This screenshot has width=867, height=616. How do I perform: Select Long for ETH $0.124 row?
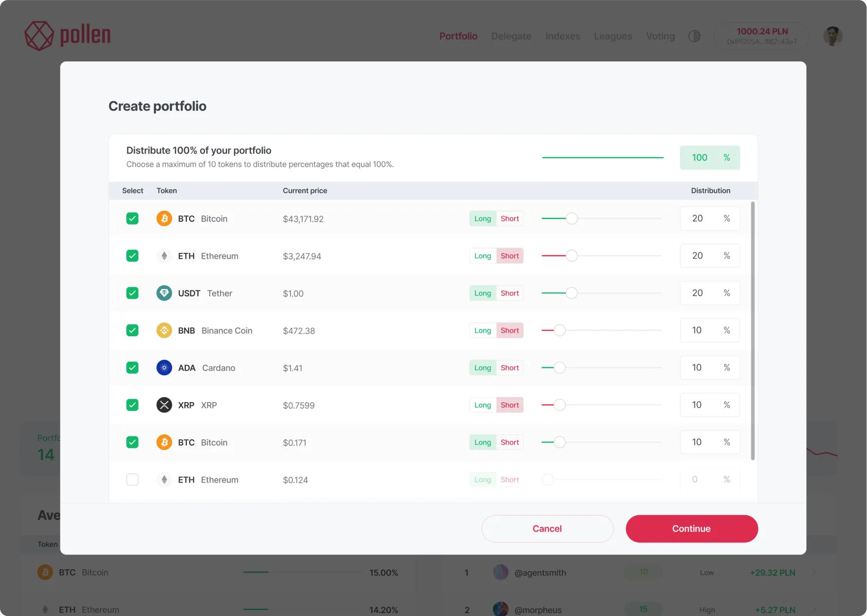click(x=483, y=480)
